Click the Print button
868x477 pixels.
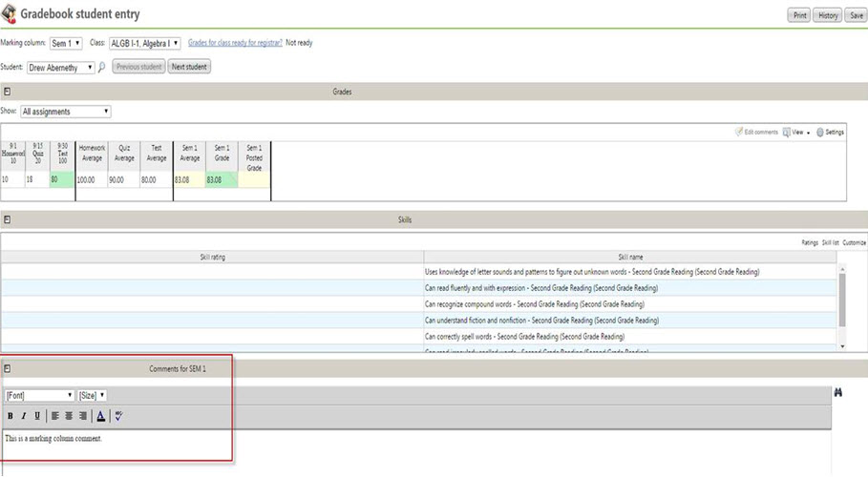(799, 15)
